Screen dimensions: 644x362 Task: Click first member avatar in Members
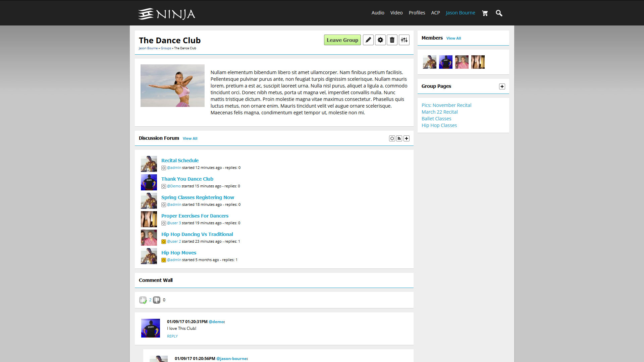point(430,62)
